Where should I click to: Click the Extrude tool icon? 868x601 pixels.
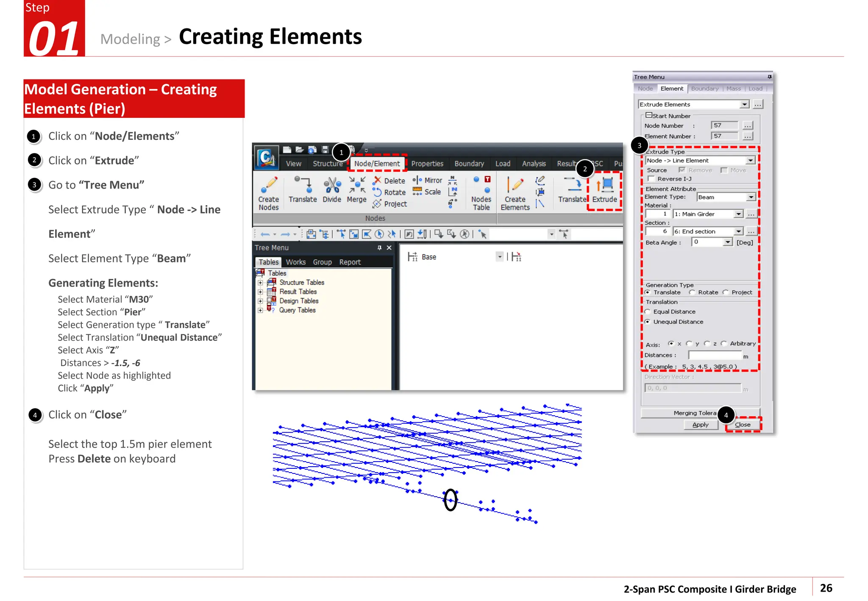click(605, 185)
